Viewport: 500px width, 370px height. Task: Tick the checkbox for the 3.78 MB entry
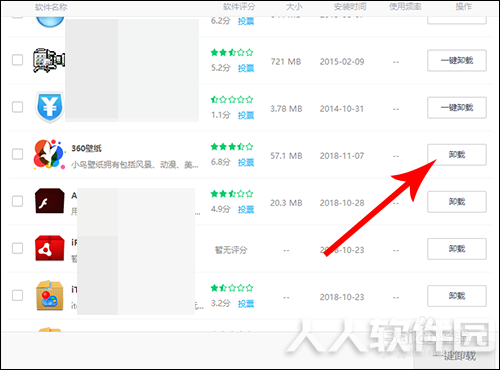(17, 107)
